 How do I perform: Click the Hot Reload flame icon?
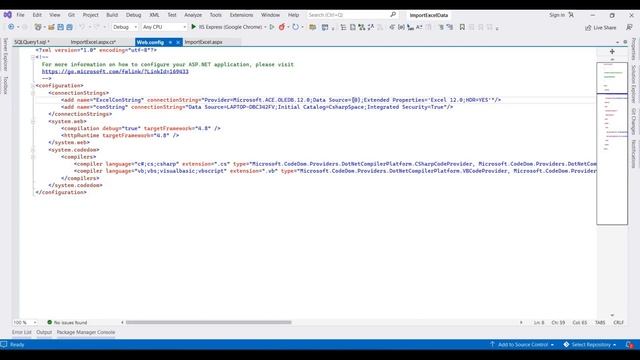[282, 27]
